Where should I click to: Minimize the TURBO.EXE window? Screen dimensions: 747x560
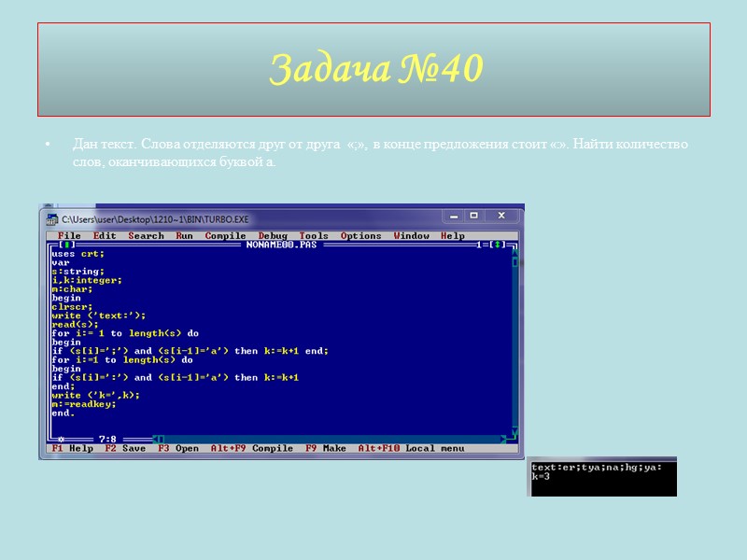454,216
